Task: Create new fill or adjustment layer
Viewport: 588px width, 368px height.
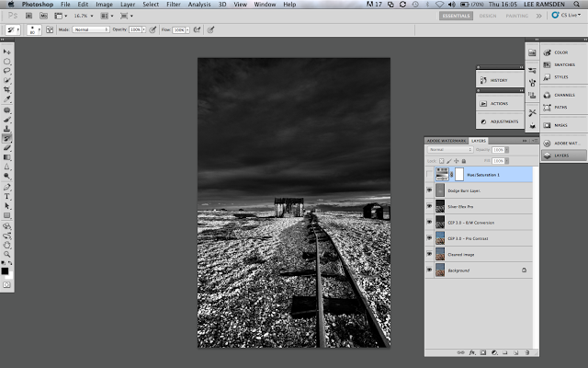Action: tap(494, 352)
